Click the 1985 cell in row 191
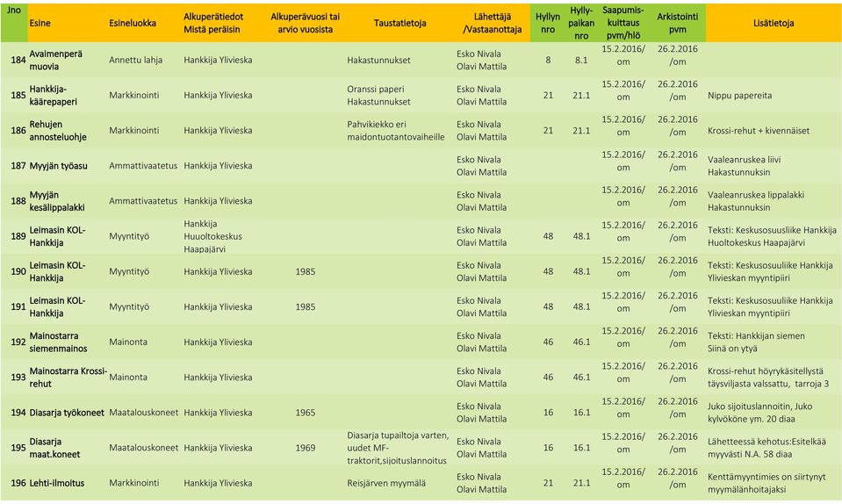Viewport: 842px width, 504px height. pyautogui.click(x=305, y=307)
